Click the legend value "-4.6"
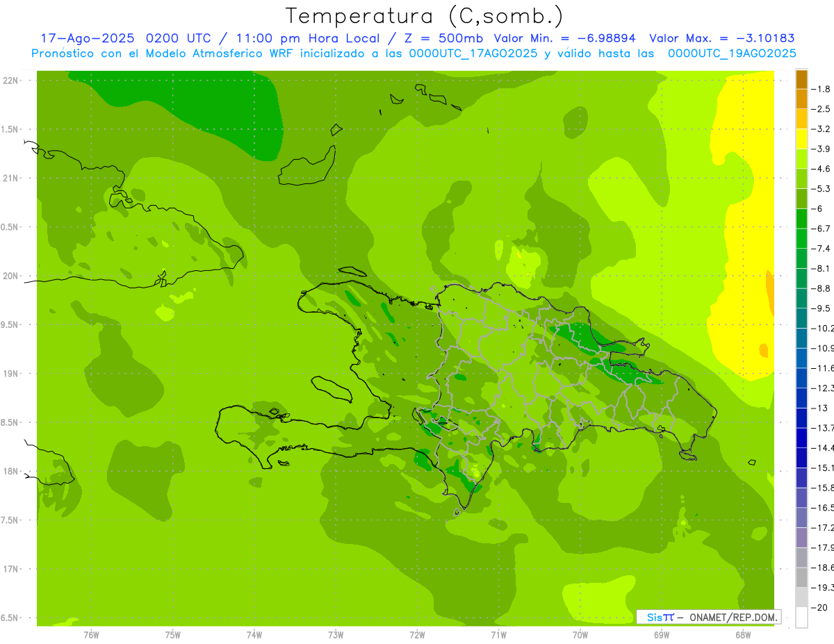 (x=821, y=169)
